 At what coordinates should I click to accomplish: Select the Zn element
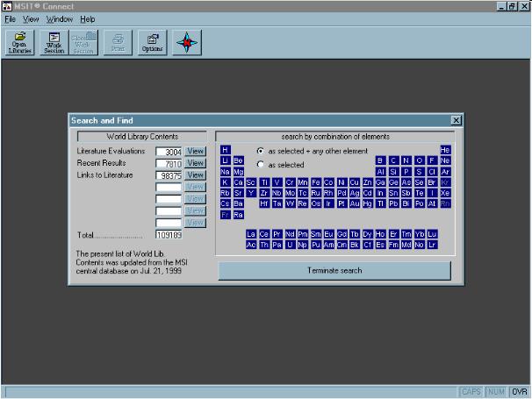(x=368, y=182)
